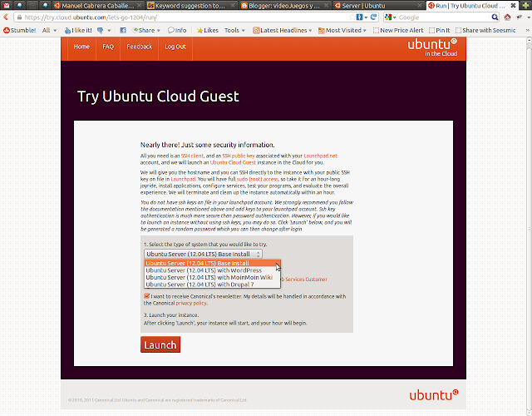Select Ubuntu Server (12.04 LTS) with Drupal 7
The width and height of the screenshot is (532, 416).
coord(213,285)
